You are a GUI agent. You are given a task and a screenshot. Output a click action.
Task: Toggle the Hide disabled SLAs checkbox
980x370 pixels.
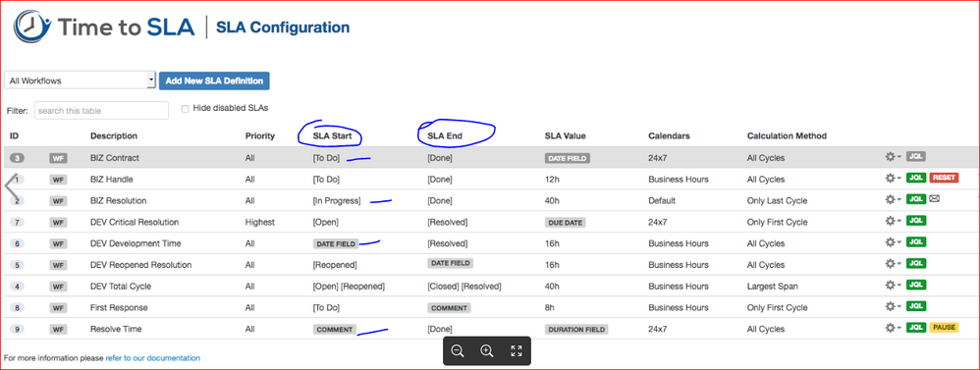185,108
